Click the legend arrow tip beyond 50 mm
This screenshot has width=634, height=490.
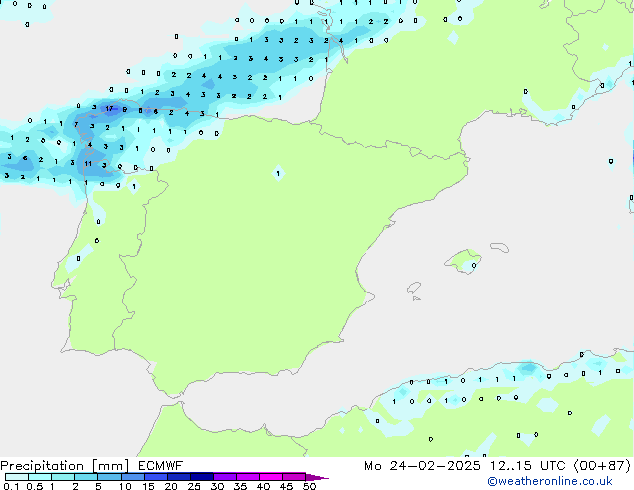tap(317, 477)
